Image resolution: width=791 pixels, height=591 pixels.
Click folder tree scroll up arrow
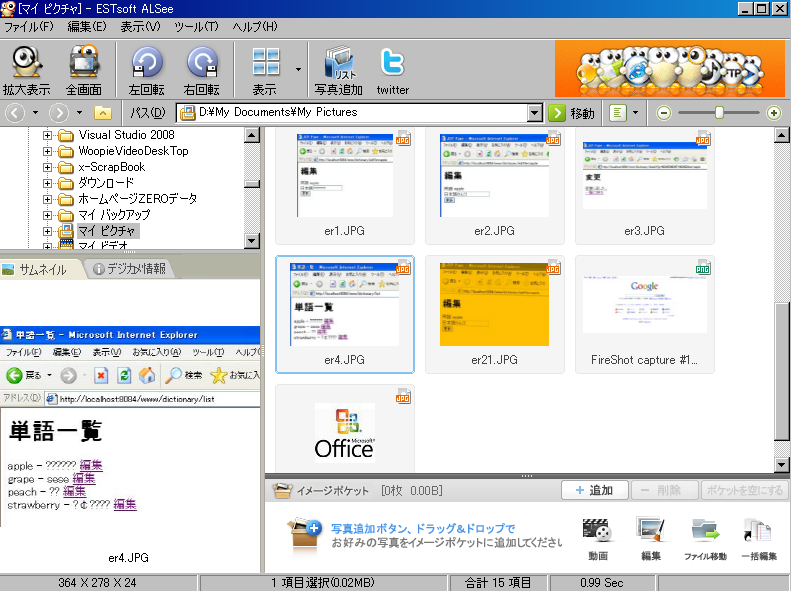pos(252,135)
